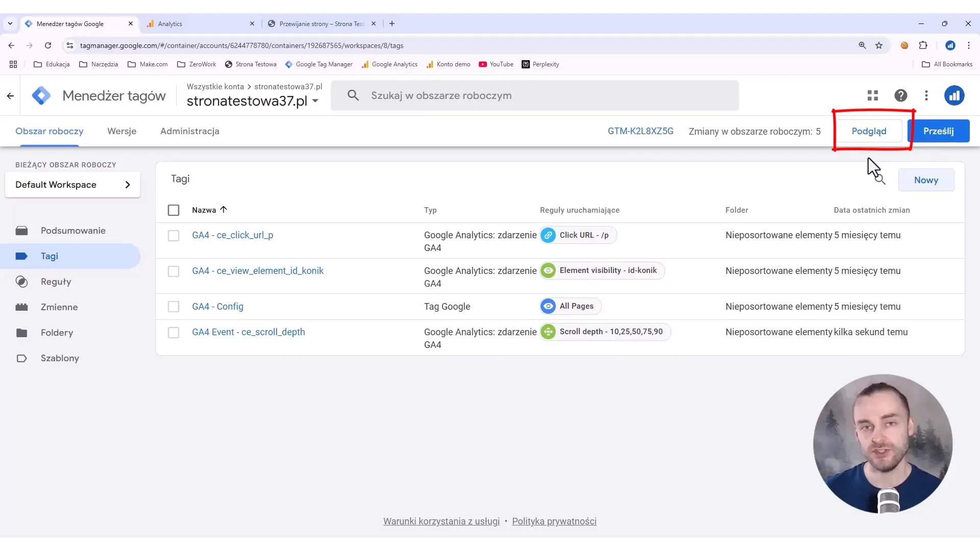This screenshot has width=980, height=551.
Task: Open the GA4 - ce_click_url_p tag
Action: click(233, 235)
